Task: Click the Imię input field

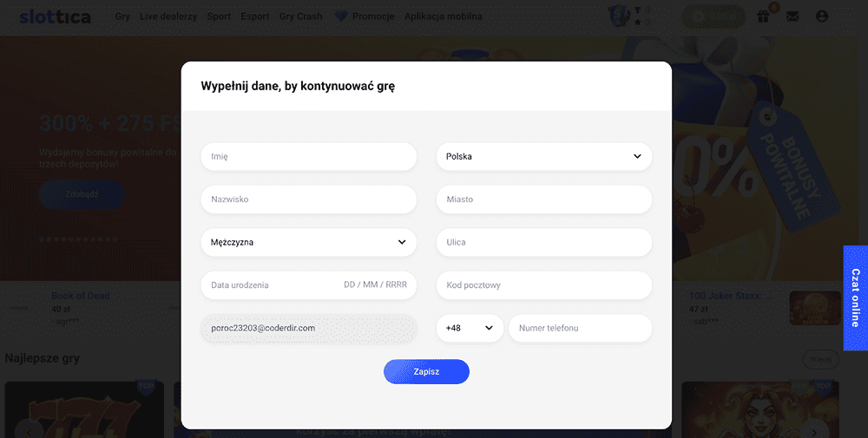Action: coord(308,157)
